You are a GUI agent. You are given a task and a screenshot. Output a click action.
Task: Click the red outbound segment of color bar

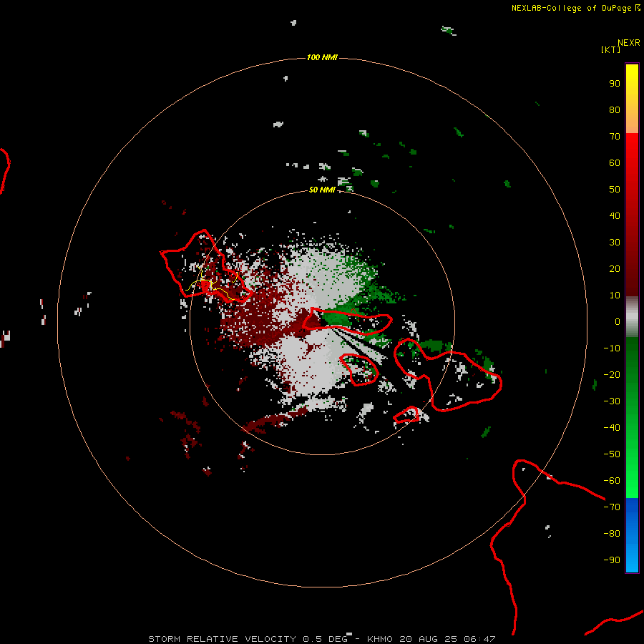pos(632,215)
